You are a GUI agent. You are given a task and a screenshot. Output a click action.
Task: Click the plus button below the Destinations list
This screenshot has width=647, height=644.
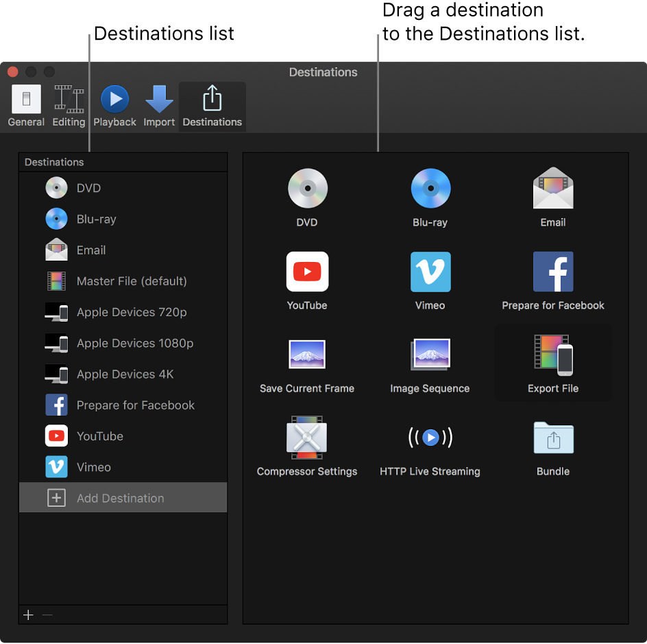28,615
